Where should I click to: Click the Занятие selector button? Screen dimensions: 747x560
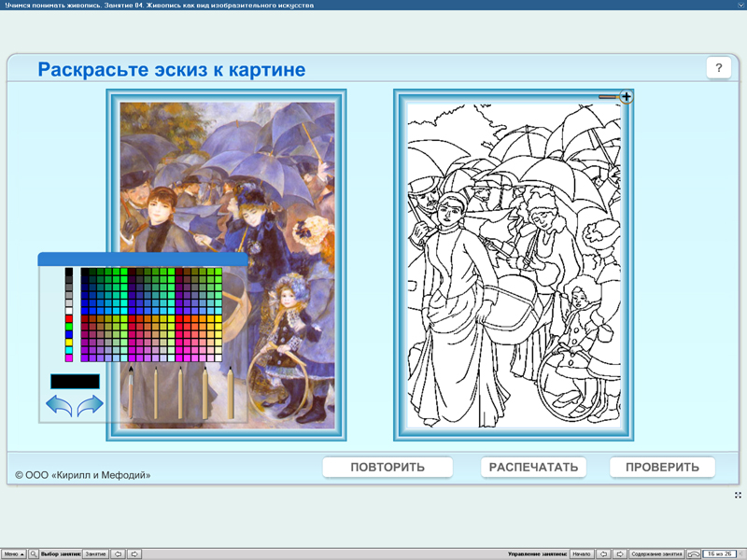(95, 553)
